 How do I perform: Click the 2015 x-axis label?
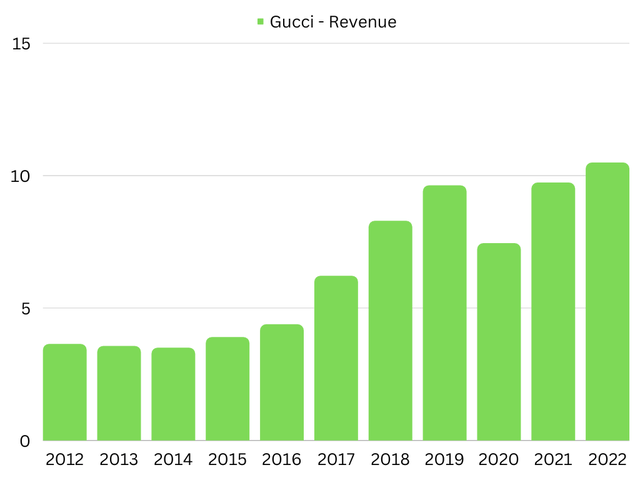(x=227, y=460)
